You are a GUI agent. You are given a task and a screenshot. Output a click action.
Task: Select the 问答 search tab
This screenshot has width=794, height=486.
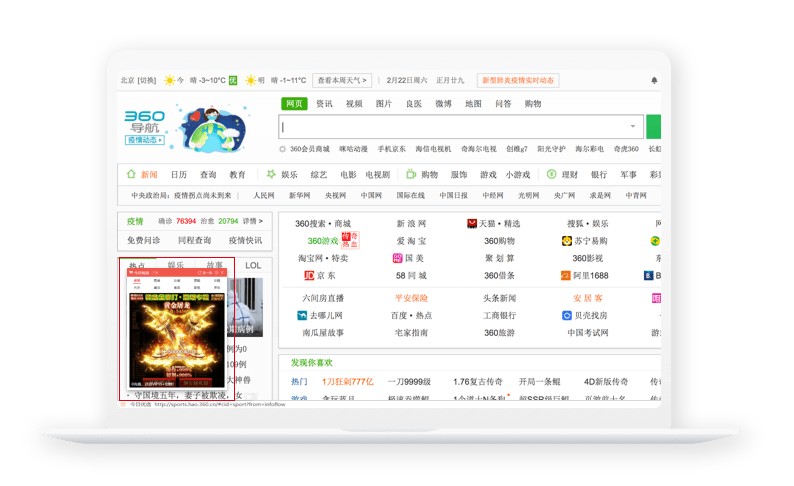pyautogui.click(x=503, y=104)
